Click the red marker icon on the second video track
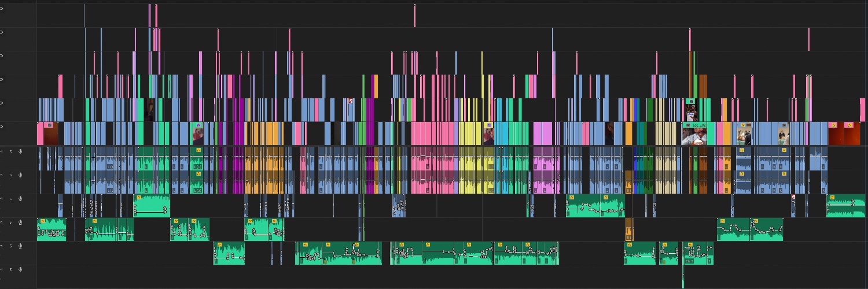Image resolution: width=868 pixels, height=289 pixels. click(351, 101)
